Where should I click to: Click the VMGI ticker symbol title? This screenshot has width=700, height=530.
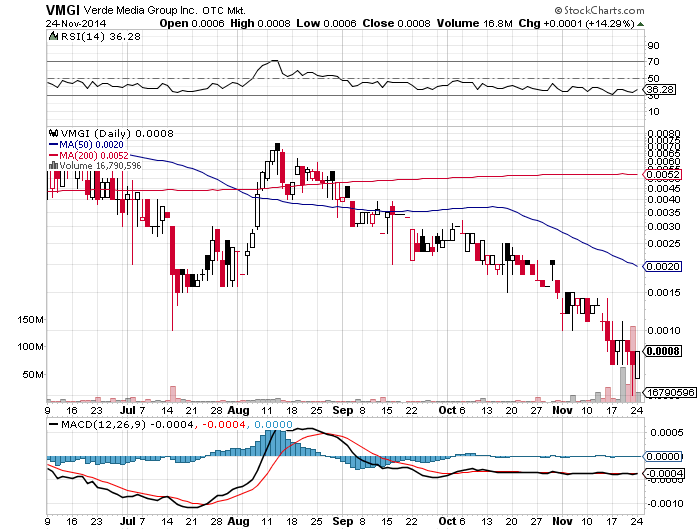pyautogui.click(x=62, y=10)
